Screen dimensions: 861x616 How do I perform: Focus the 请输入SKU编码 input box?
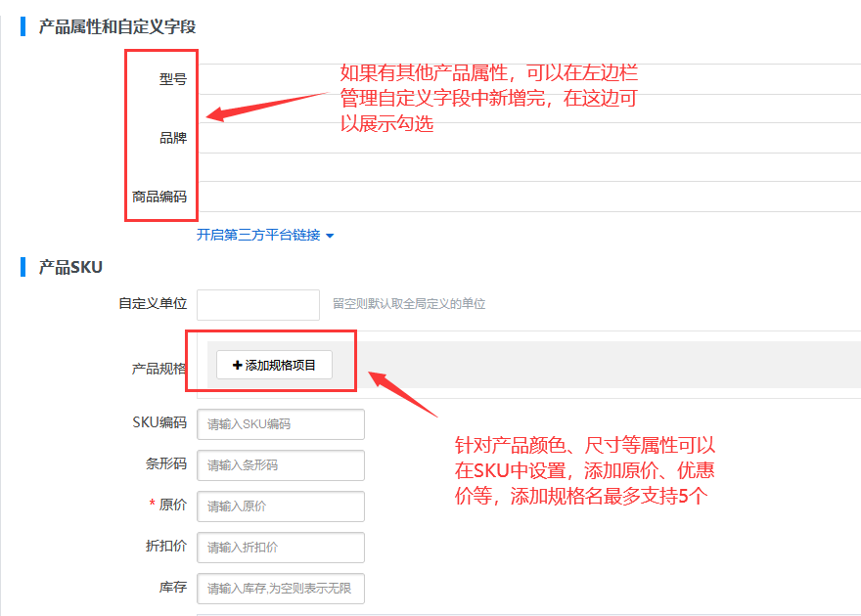pyautogui.click(x=281, y=424)
